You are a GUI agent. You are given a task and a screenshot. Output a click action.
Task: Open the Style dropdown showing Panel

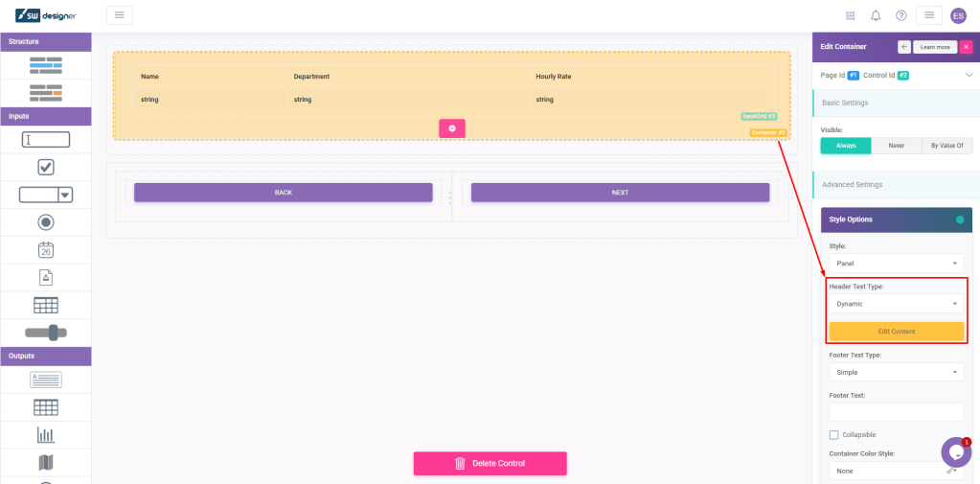896,263
